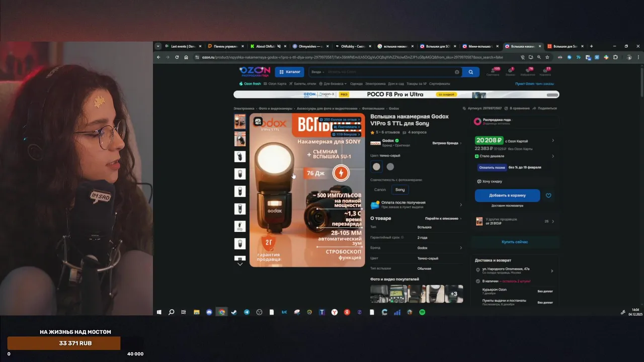The height and width of the screenshot is (362, 644).
Task: Choose Canon camera compatibility
Action: (380, 190)
